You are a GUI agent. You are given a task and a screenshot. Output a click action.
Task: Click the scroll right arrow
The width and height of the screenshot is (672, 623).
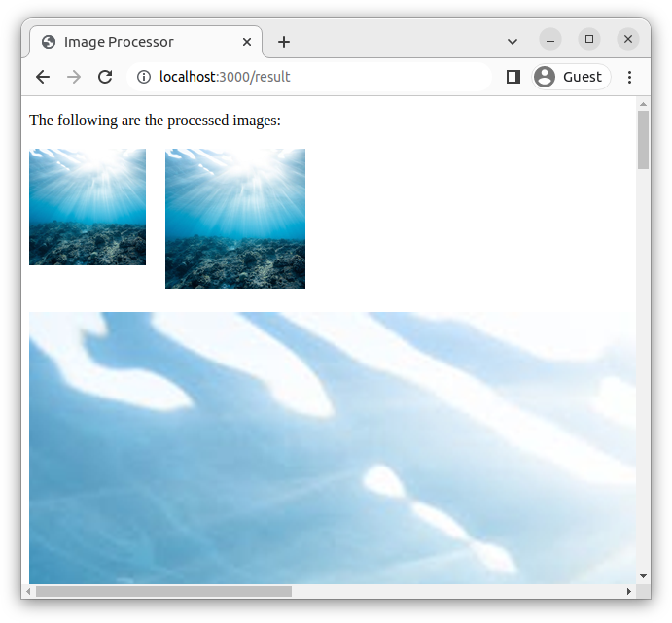(628, 591)
